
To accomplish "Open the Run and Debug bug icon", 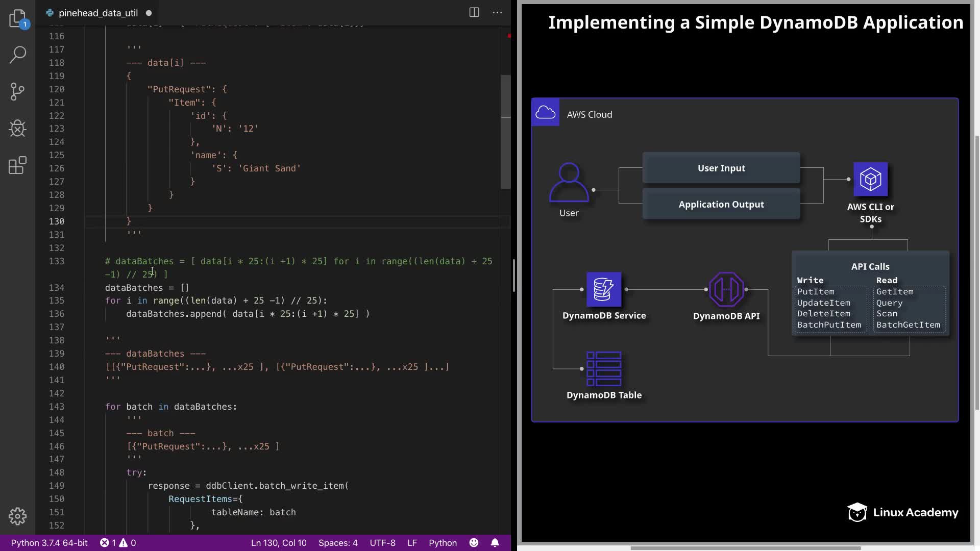I will click(x=17, y=129).
